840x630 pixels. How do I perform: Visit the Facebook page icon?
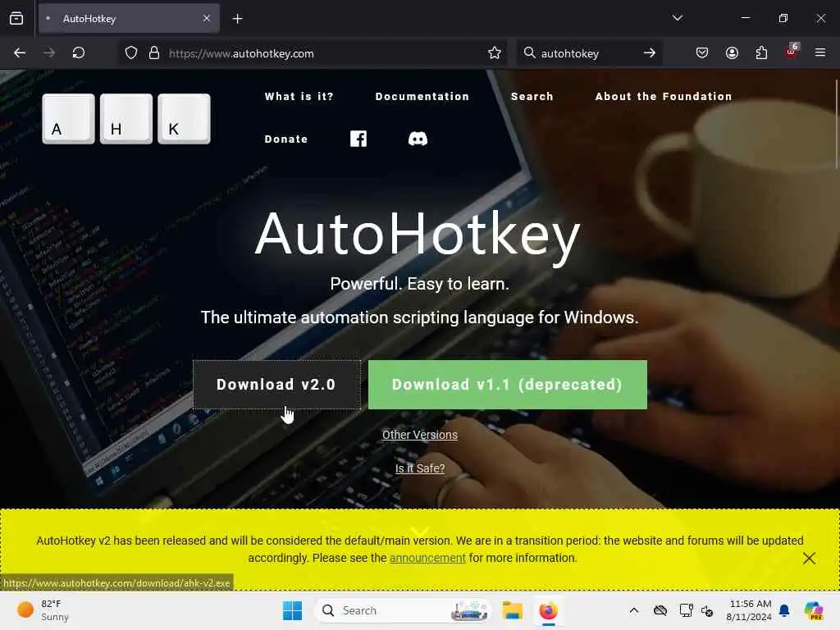[358, 139]
